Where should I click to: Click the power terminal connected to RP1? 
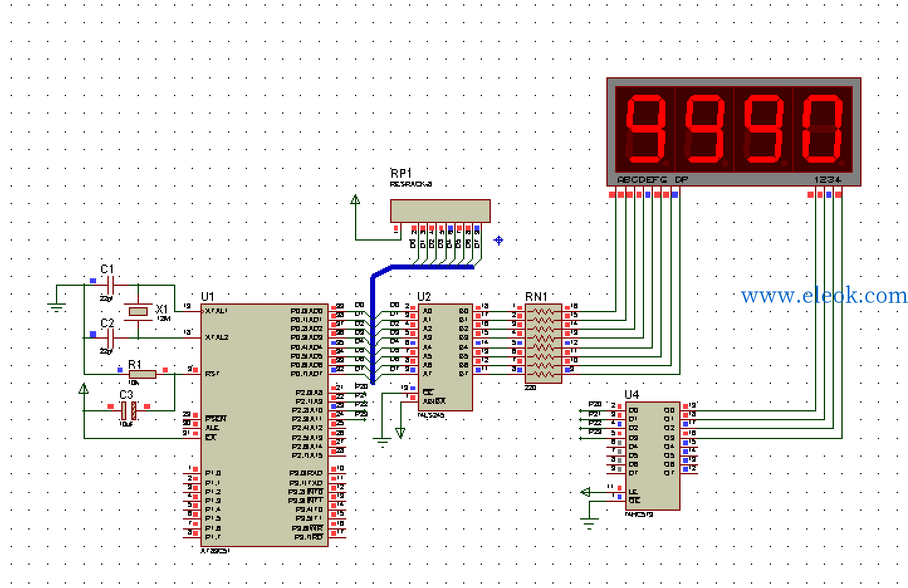[x=356, y=200]
